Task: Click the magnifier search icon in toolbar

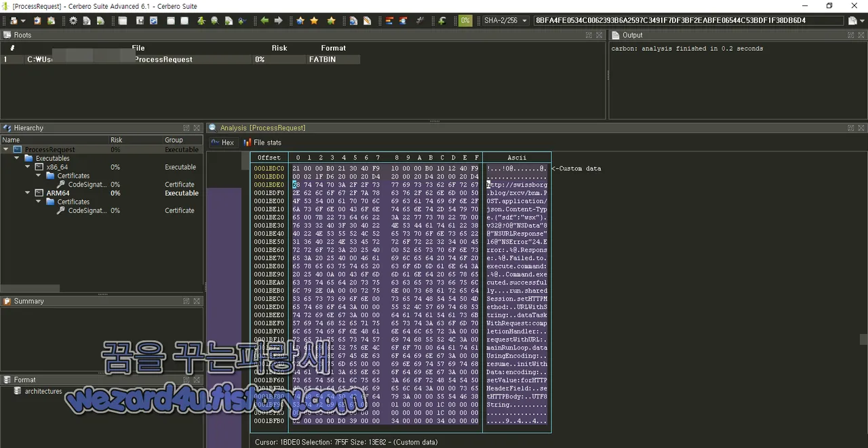Action: 214,21
